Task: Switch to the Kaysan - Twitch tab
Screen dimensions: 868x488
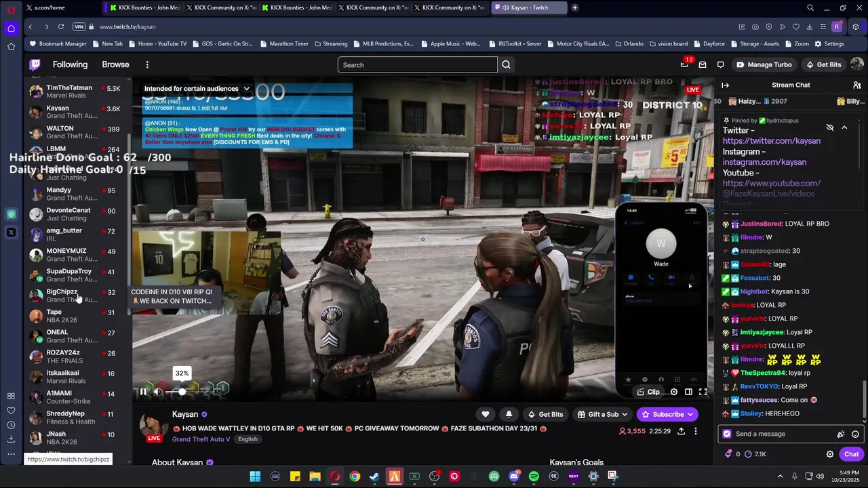Action: (529, 7)
